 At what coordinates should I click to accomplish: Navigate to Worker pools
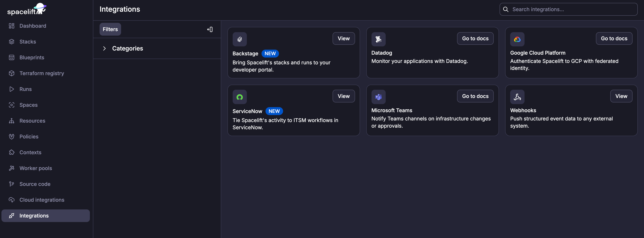(x=36, y=168)
